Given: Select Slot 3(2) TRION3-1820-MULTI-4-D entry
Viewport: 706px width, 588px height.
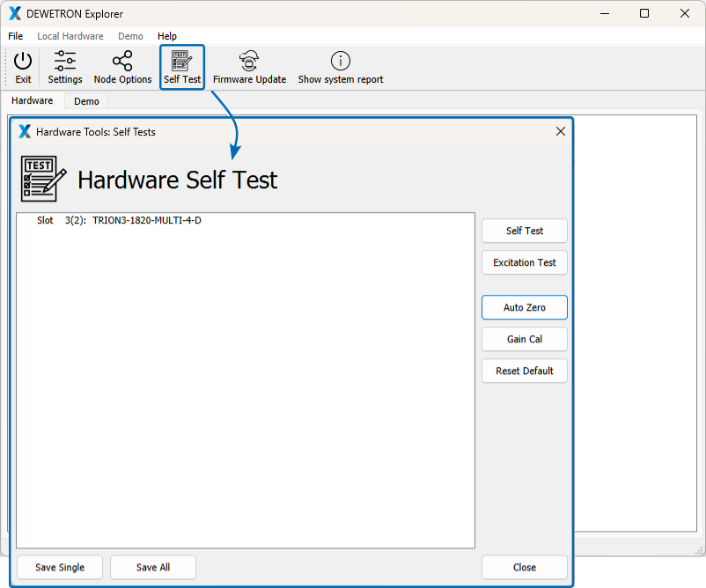Looking at the screenshot, I should tap(119, 220).
